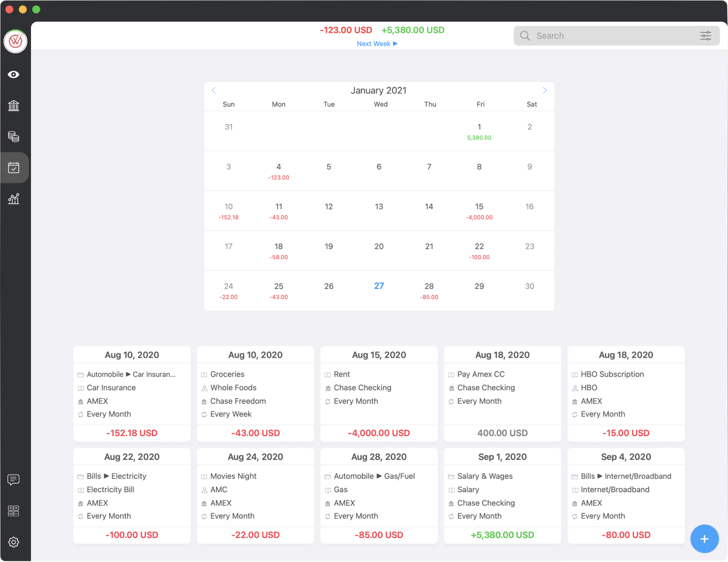Viewport: 728px width, 562px height.
Task: Open the calculator sidebar icon
Action: (x=14, y=511)
